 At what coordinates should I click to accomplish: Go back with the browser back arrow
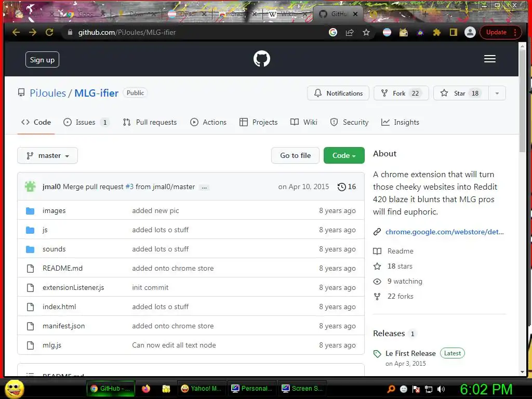[16, 32]
